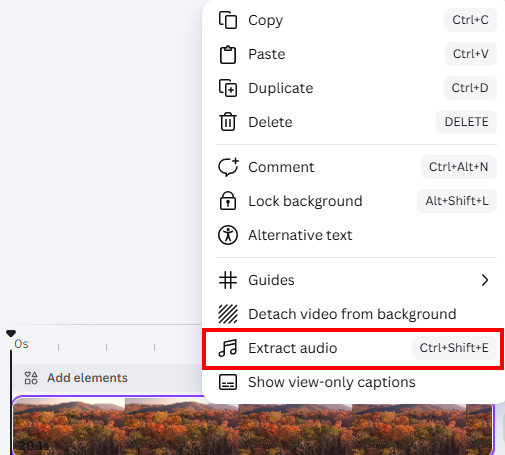Choose Extract audio menu entry
The height and width of the screenshot is (455, 505).
(353, 348)
